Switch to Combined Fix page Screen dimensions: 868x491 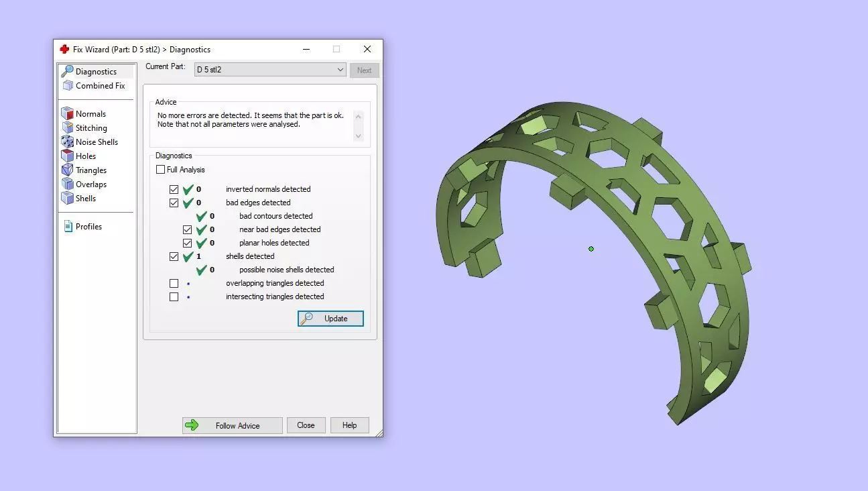pyautogui.click(x=101, y=86)
